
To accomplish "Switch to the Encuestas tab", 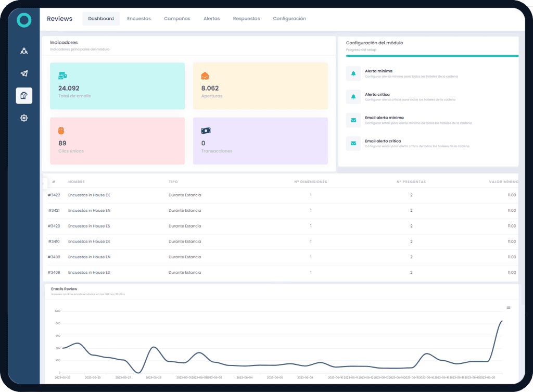I will tap(139, 19).
